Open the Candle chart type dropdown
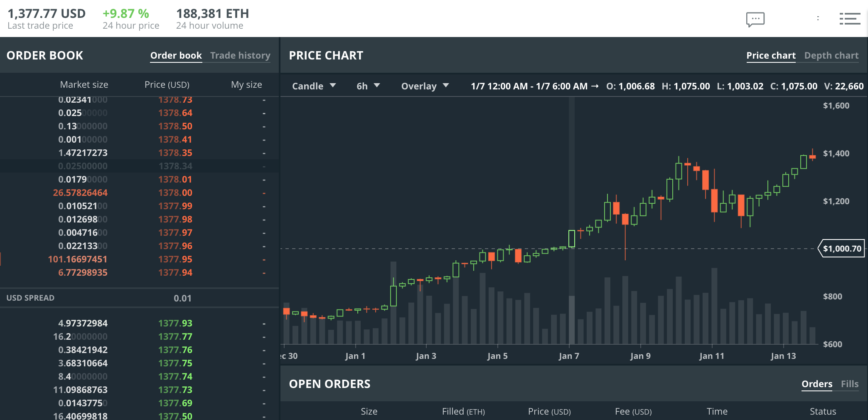 pos(314,86)
